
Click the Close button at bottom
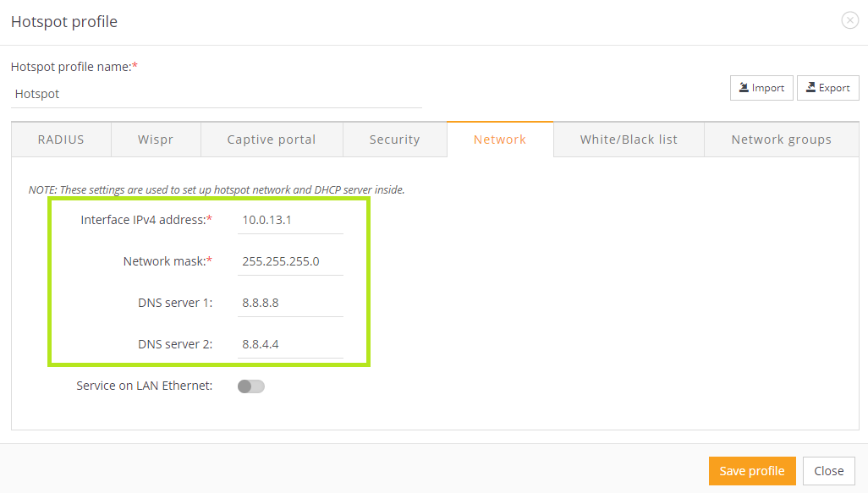coord(828,471)
